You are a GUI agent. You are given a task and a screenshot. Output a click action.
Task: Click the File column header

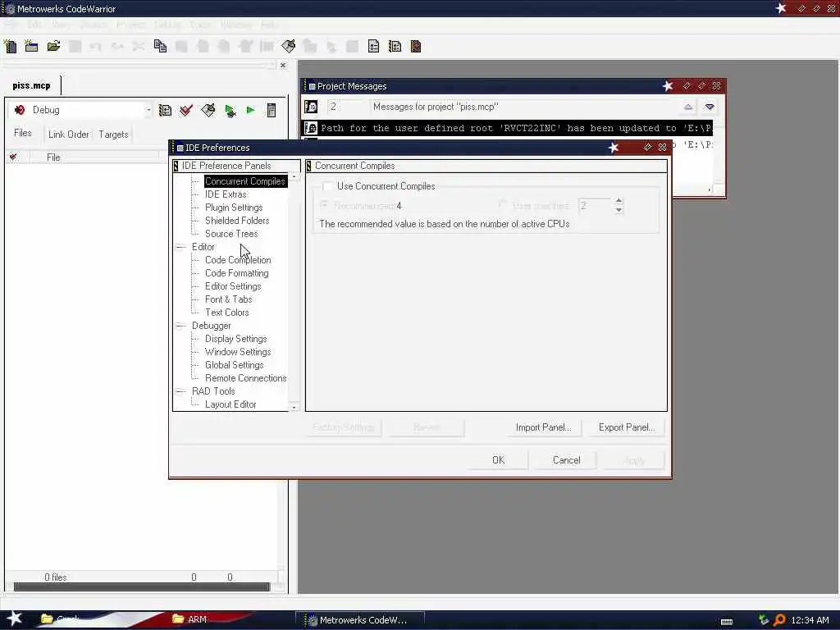(95, 157)
